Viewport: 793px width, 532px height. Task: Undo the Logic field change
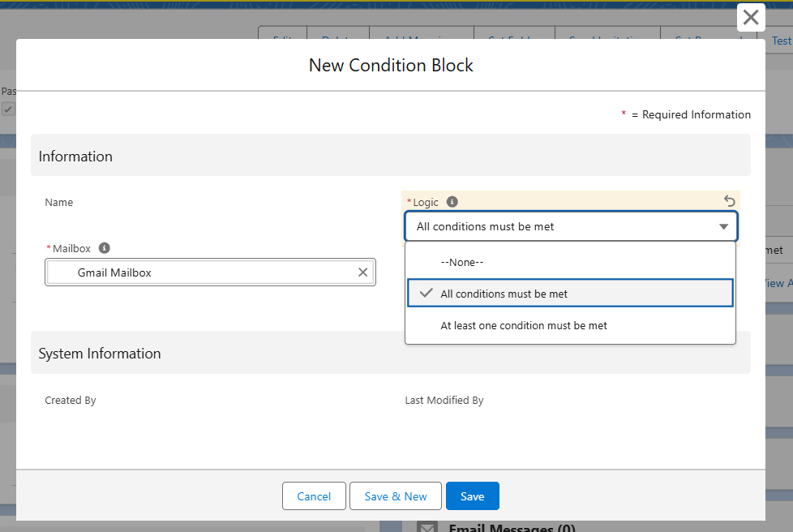[x=729, y=201]
